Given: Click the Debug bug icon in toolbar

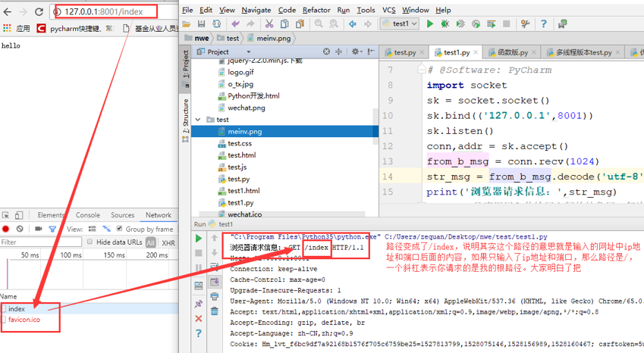Looking at the screenshot, I should click(445, 23).
